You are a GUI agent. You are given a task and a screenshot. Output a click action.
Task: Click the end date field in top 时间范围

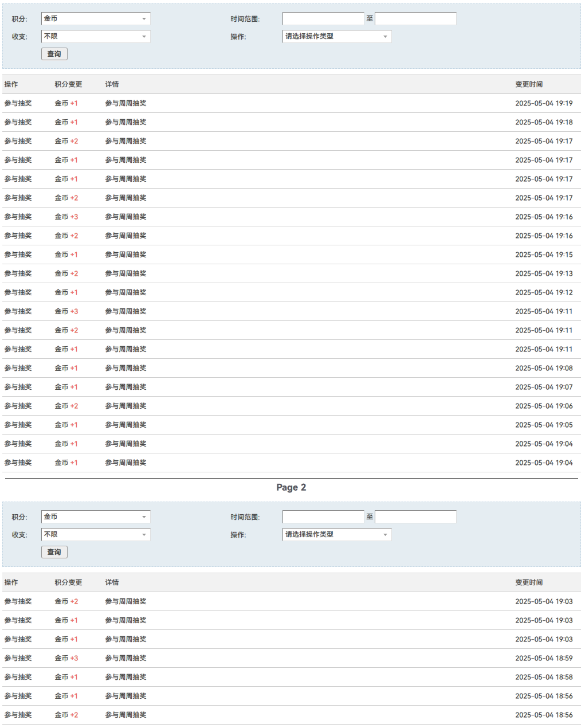[x=415, y=19]
